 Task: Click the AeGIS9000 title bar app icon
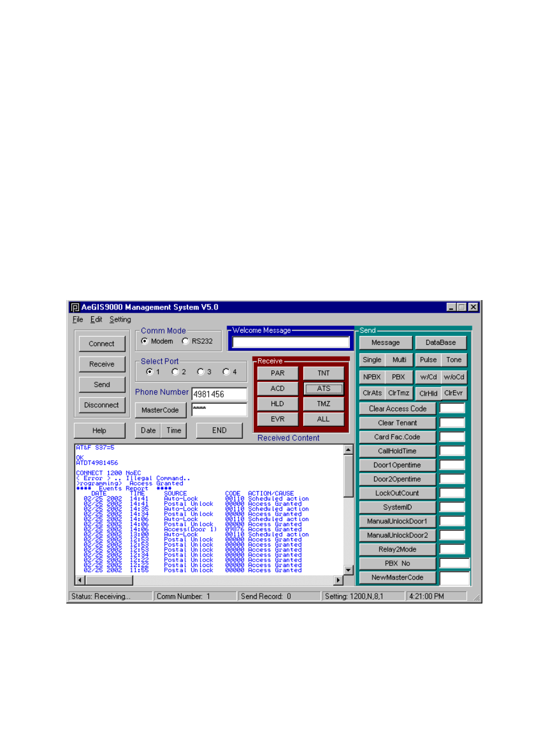coord(75,307)
